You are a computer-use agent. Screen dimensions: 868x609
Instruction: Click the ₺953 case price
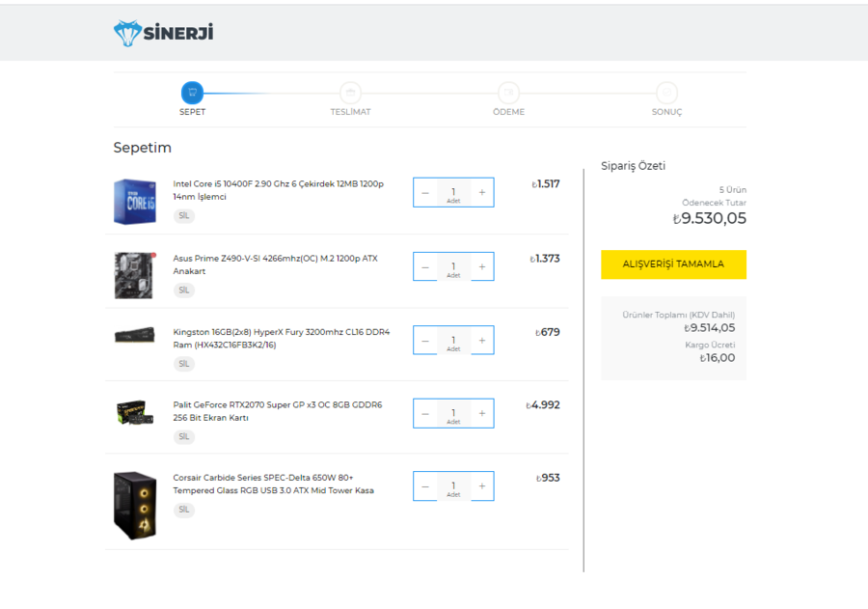click(x=548, y=478)
